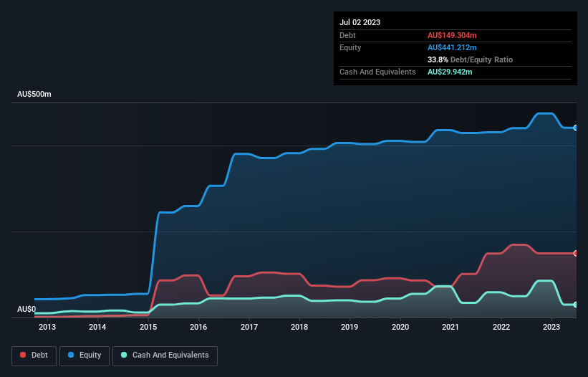The image size is (588, 377).
Task: Click the 2017 x-axis label
Action: pyautogui.click(x=249, y=327)
